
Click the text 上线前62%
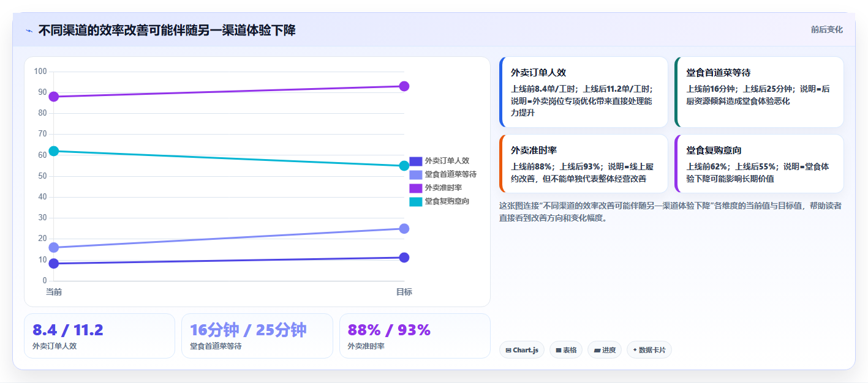point(708,166)
